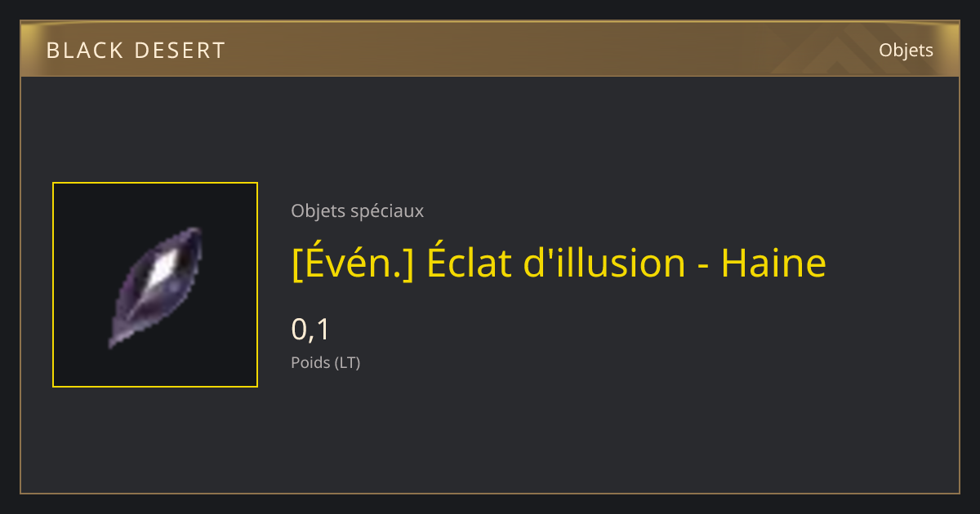Click the item name Éclat d'illusion - Haine
Viewport: 980px width, 514px height.
click(x=626, y=264)
